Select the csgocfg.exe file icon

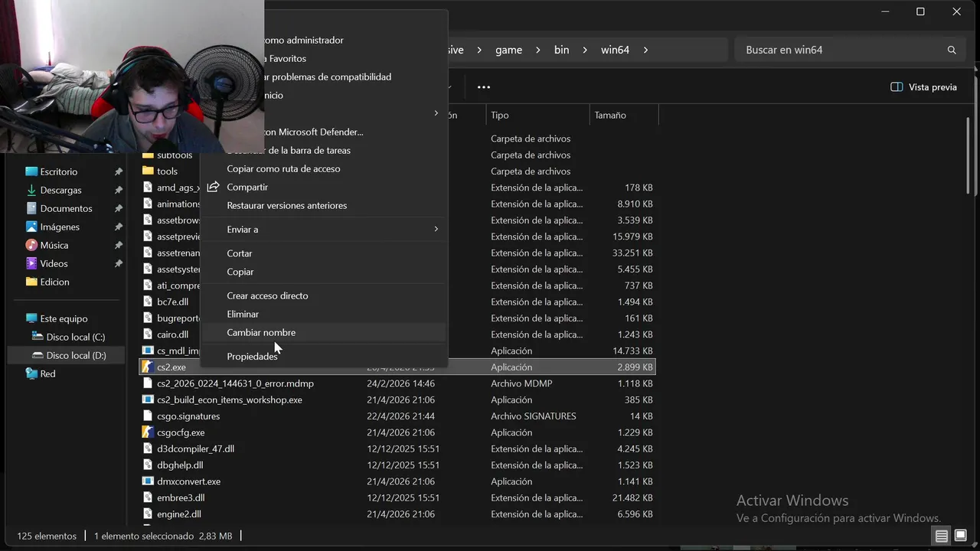148,432
